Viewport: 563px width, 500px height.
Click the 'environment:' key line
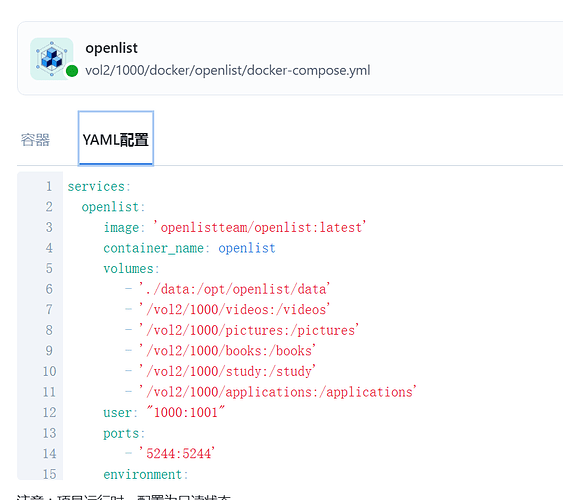(x=146, y=475)
